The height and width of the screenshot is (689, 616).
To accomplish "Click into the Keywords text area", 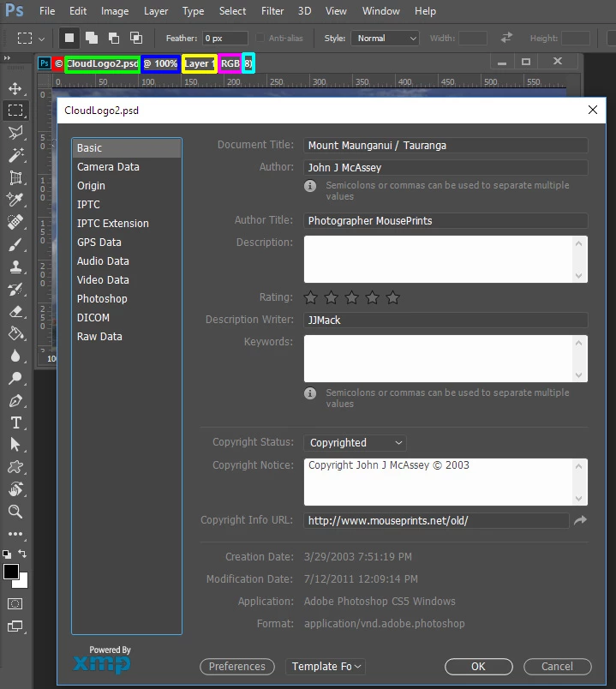I will (x=439, y=358).
